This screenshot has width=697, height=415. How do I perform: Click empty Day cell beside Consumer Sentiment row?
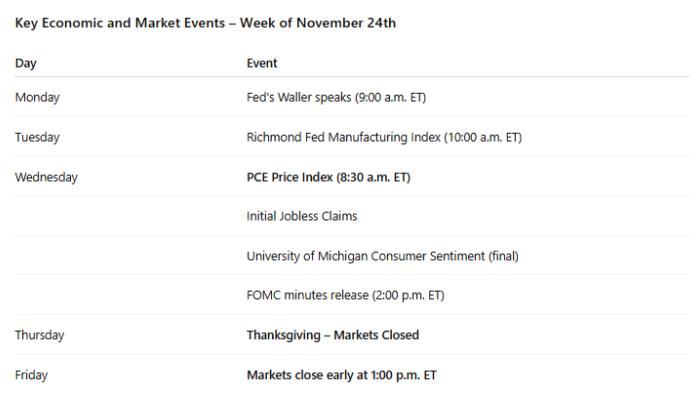point(120,256)
